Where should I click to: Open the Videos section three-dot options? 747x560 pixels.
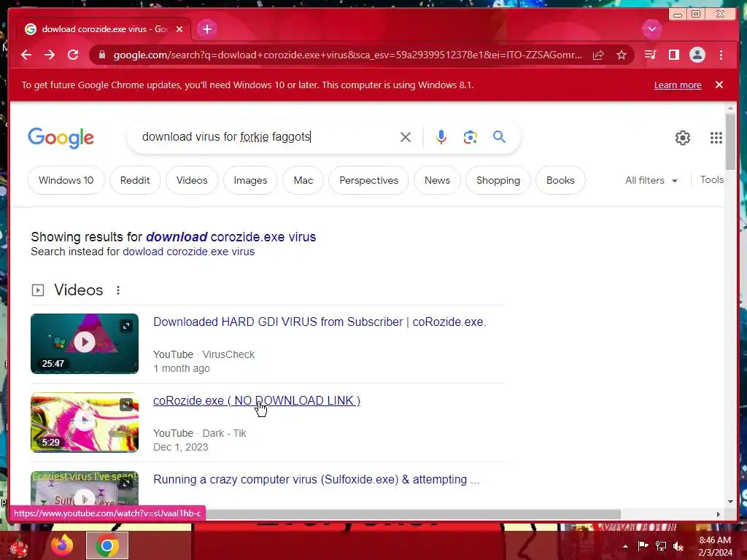(118, 290)
